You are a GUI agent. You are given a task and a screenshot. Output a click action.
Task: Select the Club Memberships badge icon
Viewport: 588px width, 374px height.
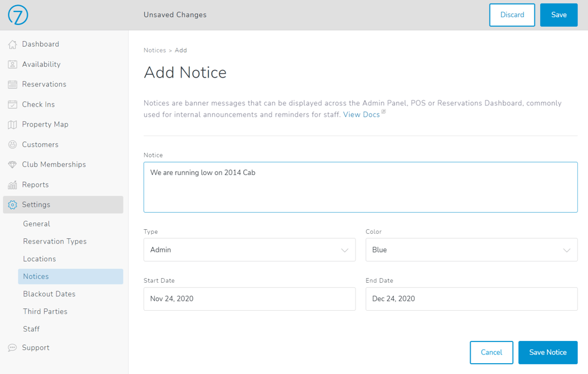[12, 164]
